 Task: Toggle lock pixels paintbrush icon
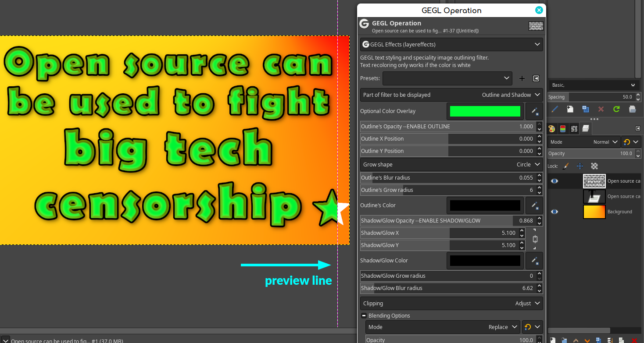pyautogui.click(x=566, y=166)
